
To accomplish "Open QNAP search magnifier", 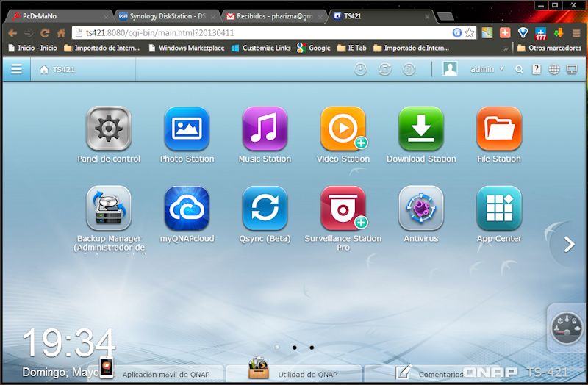I will pos(519,69).
